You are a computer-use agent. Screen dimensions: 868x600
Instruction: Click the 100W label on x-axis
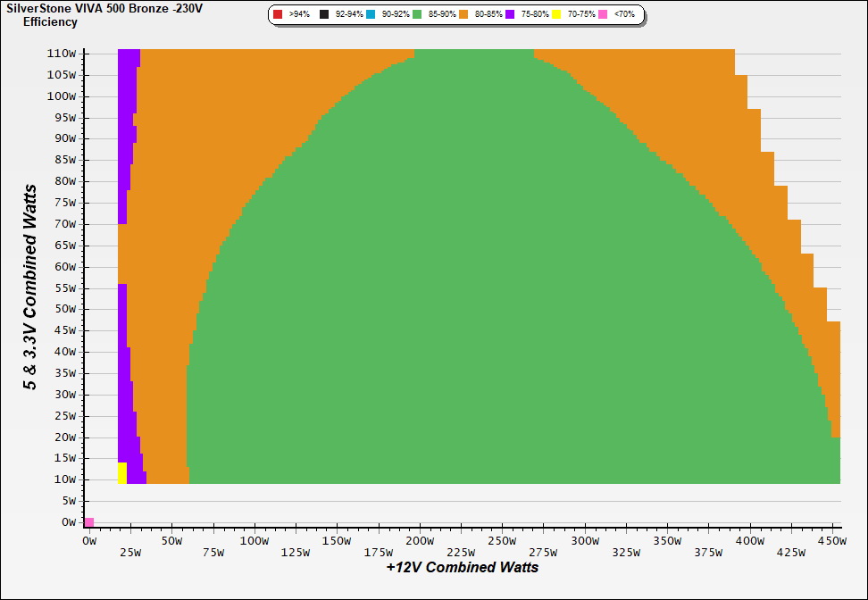(255, 540)
